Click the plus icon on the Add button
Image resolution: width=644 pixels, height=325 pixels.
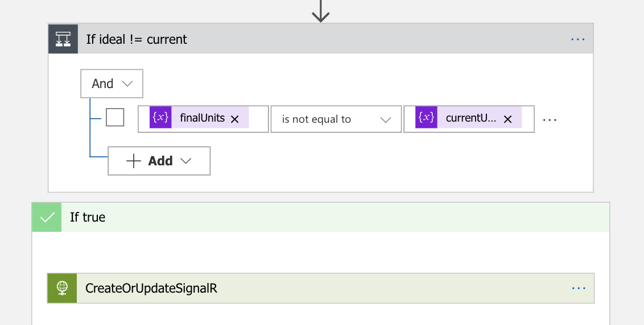[x=134, y=161]
